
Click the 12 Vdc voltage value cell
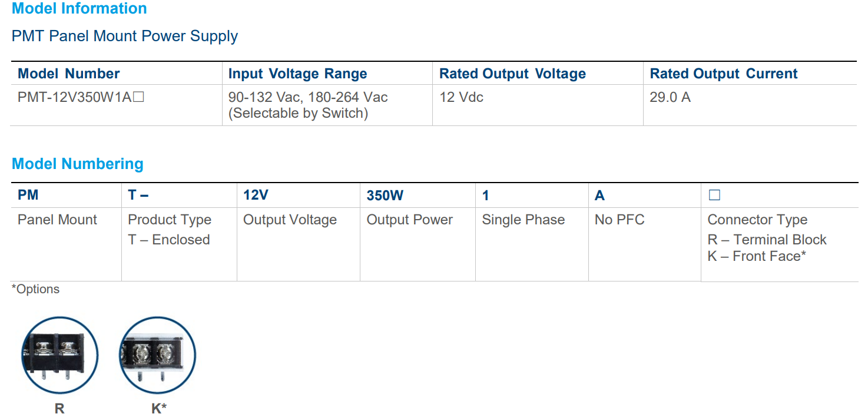click(461, 97)
